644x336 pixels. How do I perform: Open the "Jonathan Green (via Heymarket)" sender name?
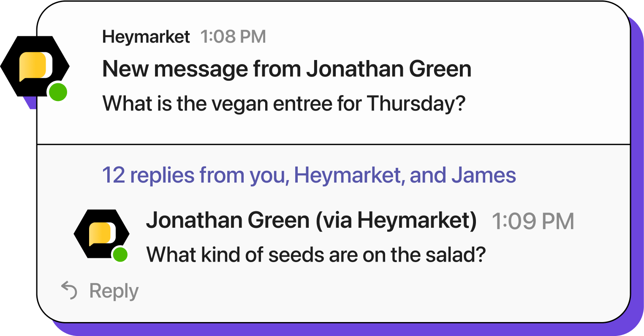click(311, 220)
